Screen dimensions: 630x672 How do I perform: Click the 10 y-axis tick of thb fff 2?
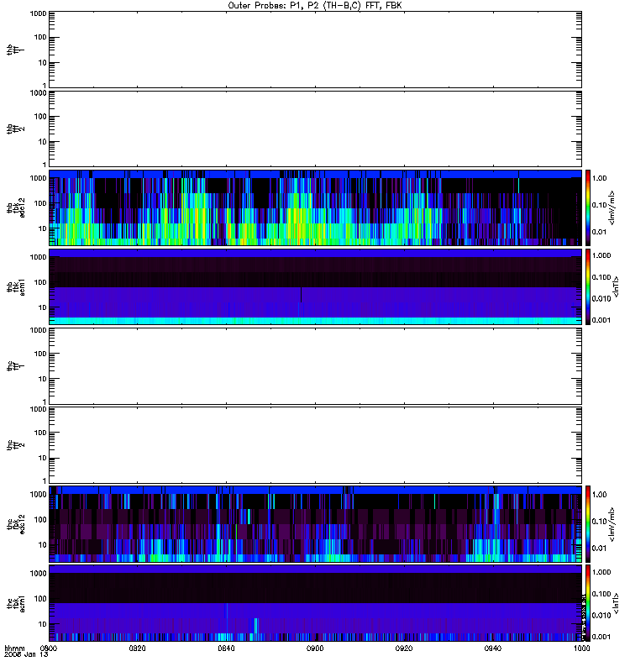pos(43,142)
